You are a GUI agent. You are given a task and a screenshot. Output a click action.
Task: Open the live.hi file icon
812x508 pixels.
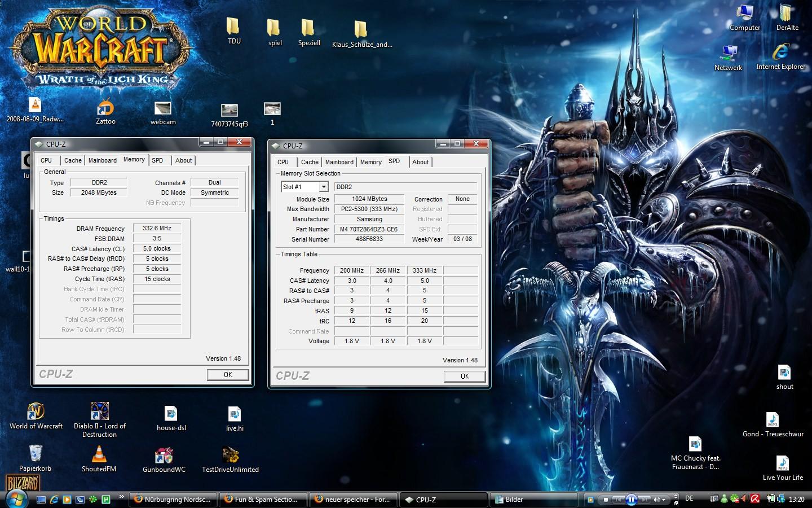pyautogui.click(x=235, y=419)
